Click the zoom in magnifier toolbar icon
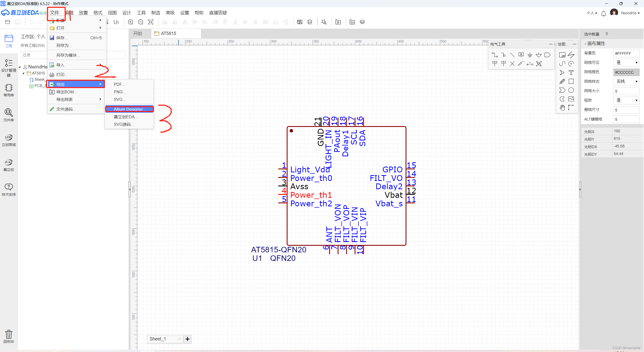 coord(131,22)
